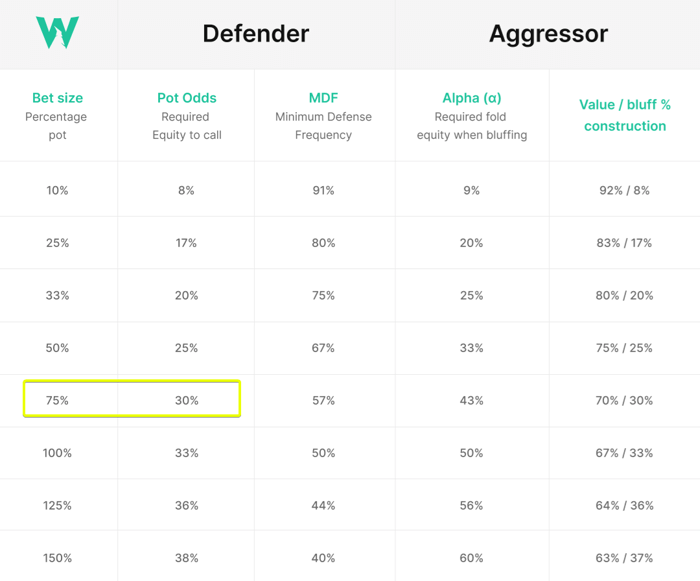Click the 17% pot odds cell
Viewport: 700px width, 581px height.
pyautogui.click(x=187, y=243)
